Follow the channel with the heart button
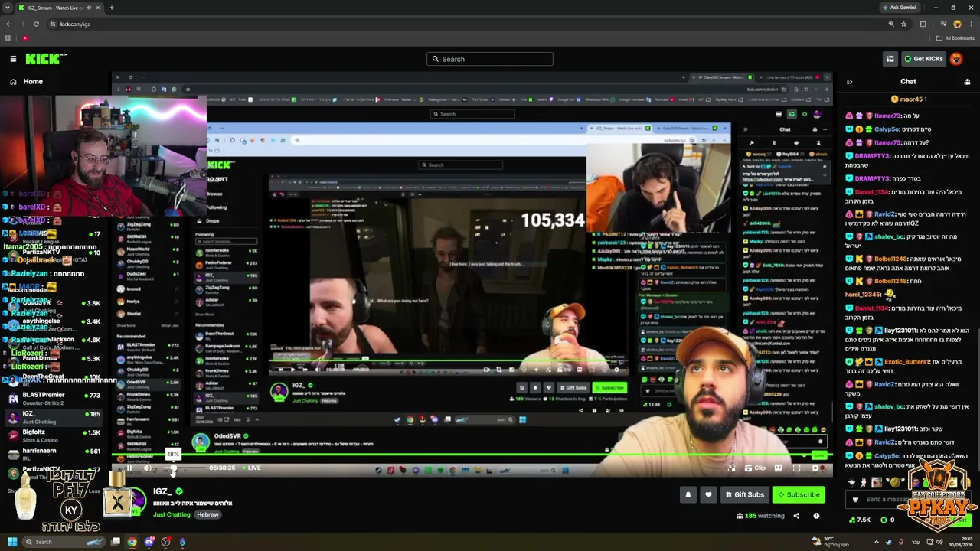Image resolution: width=980 pixels, height=551 pixels. tap(708, 495)
